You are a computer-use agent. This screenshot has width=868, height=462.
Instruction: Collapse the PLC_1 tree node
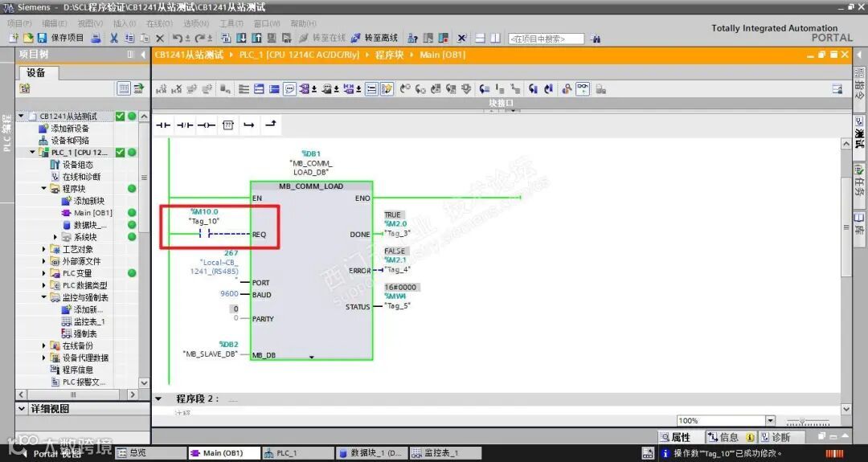[32, 152]
